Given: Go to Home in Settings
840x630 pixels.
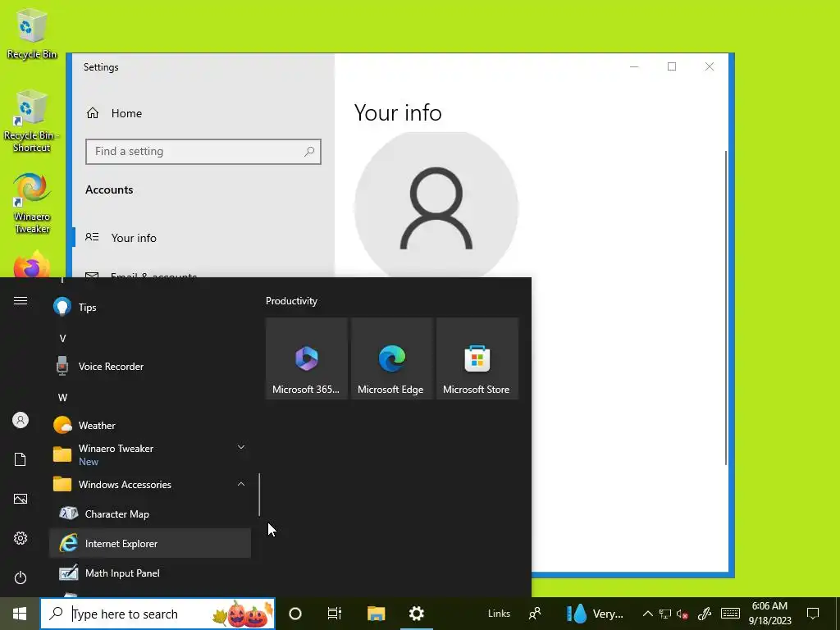Looking at the screenshot, I should (203, 113).
